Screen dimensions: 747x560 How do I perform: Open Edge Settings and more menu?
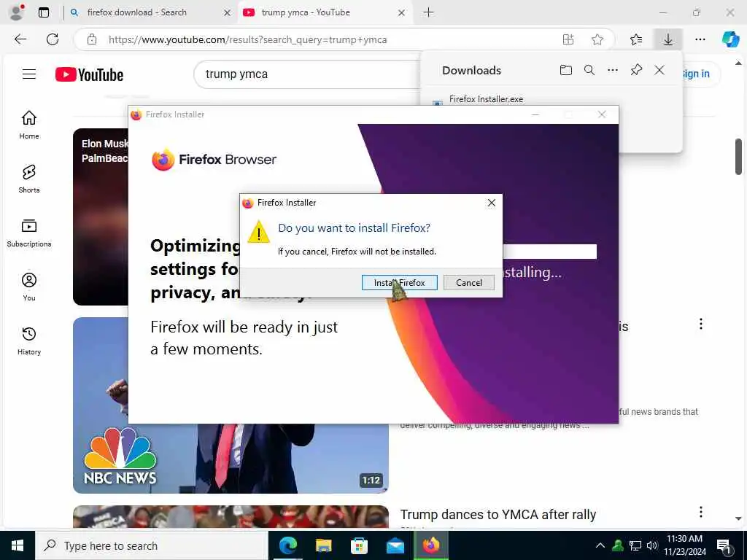point(700,39)
